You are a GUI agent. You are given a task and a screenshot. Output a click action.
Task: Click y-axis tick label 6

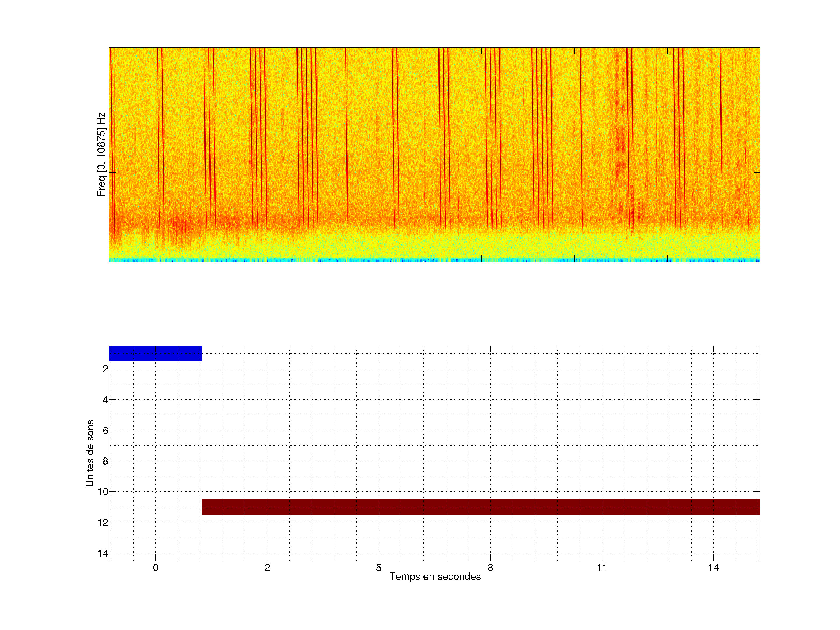pos(105,430)
